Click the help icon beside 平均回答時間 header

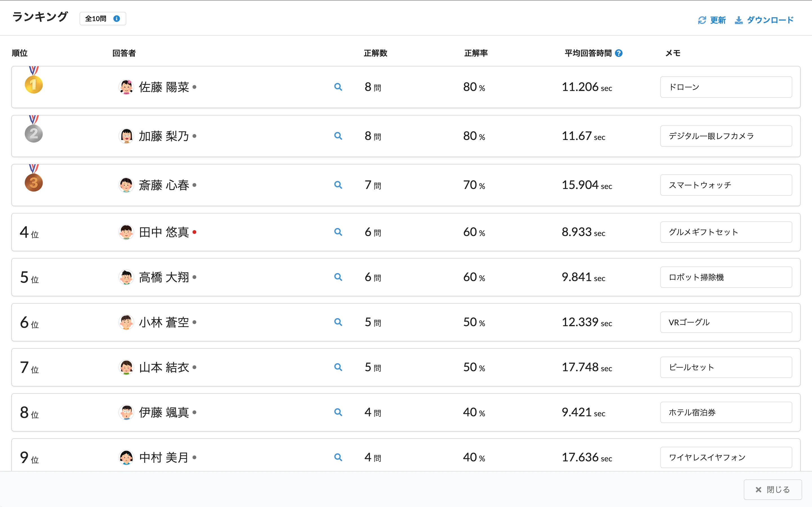coord(619,53)
